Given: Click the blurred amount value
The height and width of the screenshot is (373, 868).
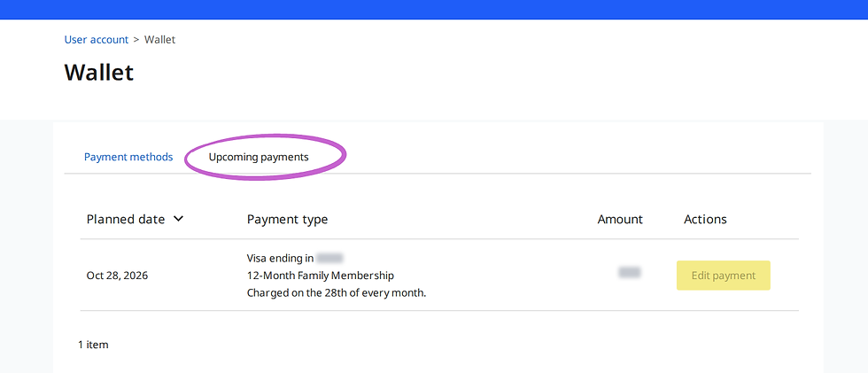Looking at the screenshot, I should tap(630, 272).
